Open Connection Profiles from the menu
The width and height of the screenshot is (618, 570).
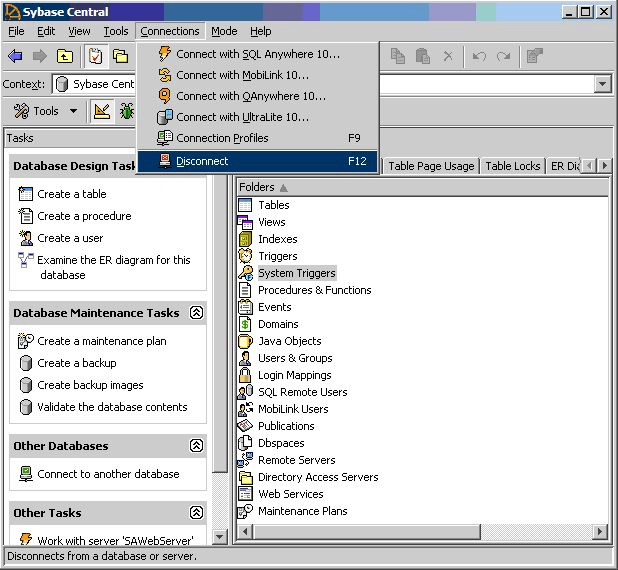[x=222, y=138]
